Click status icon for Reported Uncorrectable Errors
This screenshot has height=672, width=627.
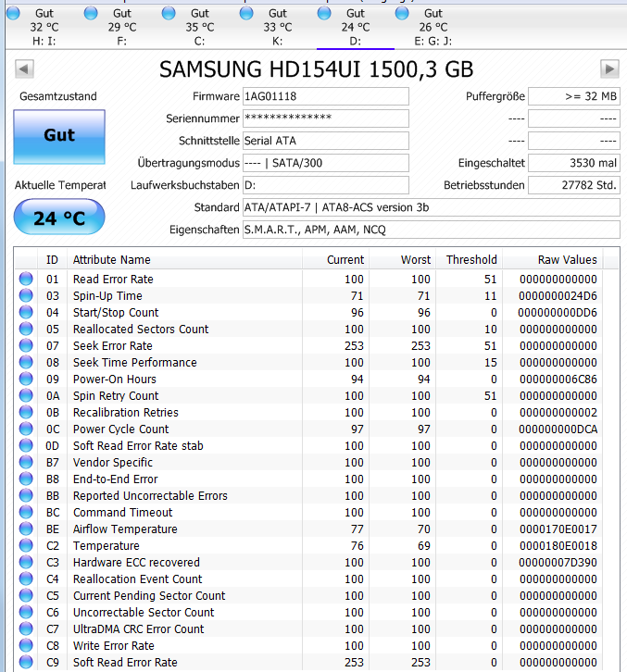pyautogui.click(x=26, y=495)
